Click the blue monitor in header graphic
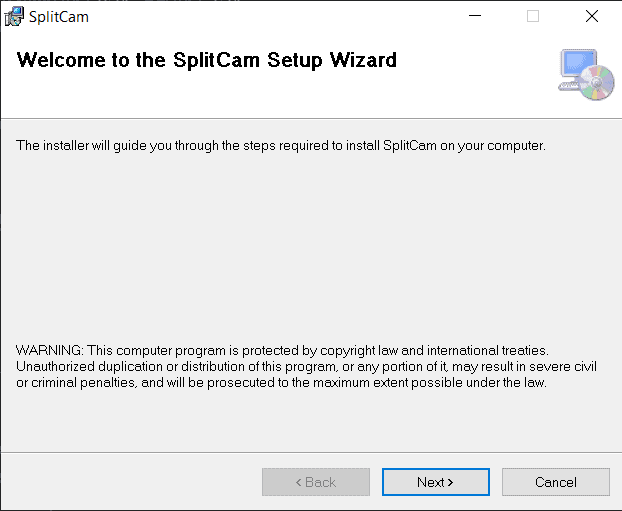Screen dimensions: 622x511 (x=578, y=63)
